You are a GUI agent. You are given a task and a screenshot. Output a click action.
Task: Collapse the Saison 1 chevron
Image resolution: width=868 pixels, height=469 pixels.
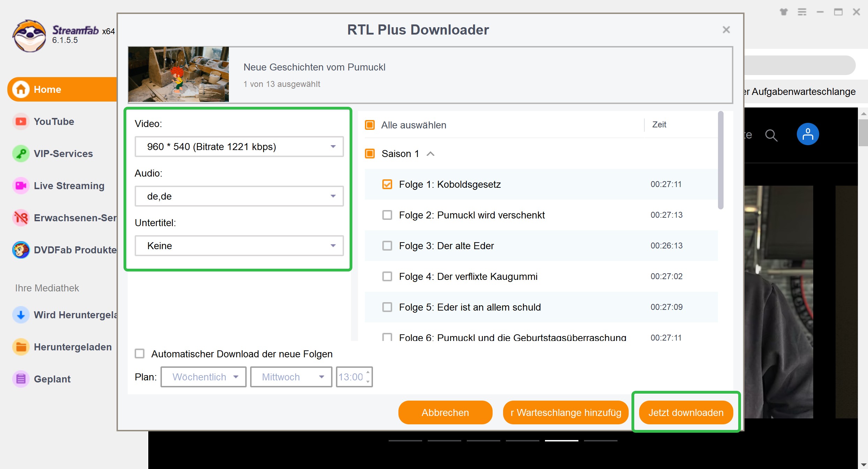click(431, 154)
